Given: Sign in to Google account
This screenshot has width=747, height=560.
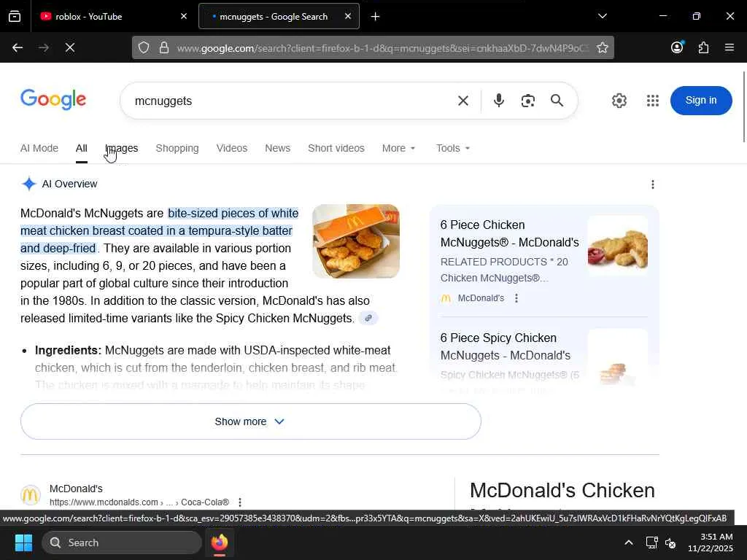Looking at the screenshot, I should tap(701, 101).
